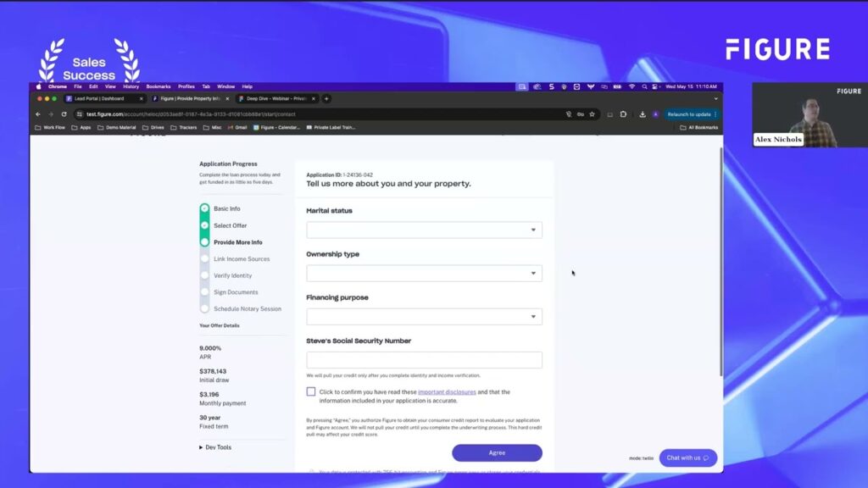Expand the Dev Tools disclosure triangle
The image size is (868, 488).
click(202, 447)
